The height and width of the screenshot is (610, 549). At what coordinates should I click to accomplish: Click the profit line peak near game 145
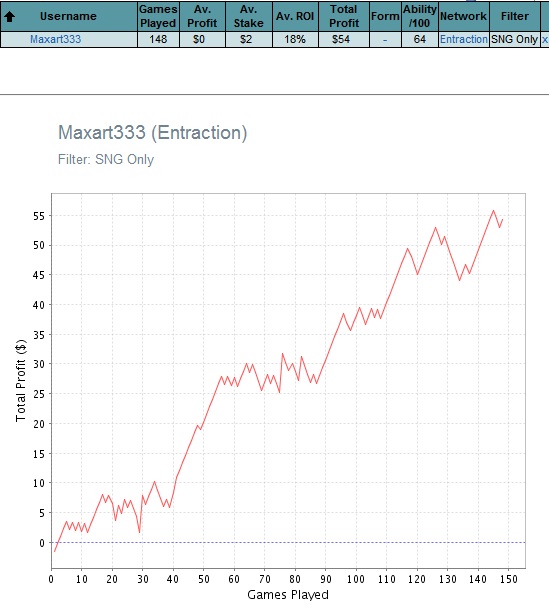(493, 210)
